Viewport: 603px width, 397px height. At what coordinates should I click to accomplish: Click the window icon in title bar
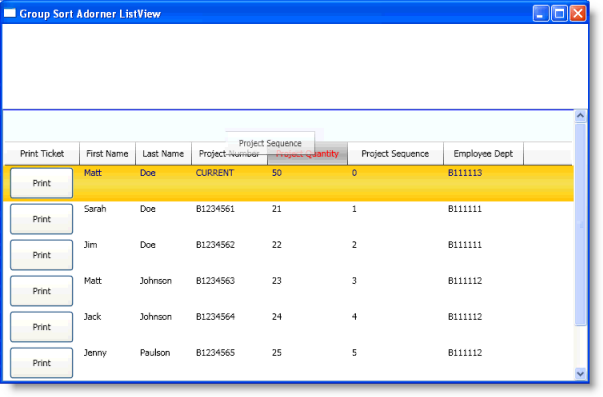(10, 13)
